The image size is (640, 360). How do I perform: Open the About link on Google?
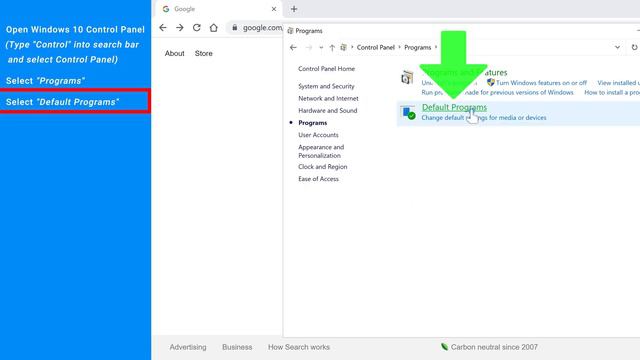pos(174,53)
